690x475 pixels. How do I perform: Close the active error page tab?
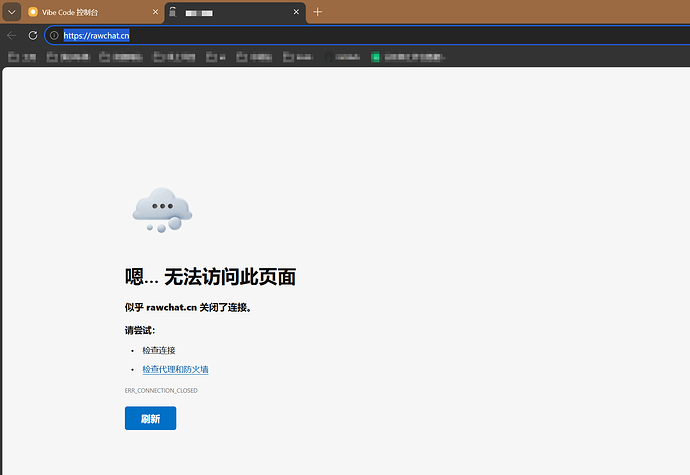point(296,12)
